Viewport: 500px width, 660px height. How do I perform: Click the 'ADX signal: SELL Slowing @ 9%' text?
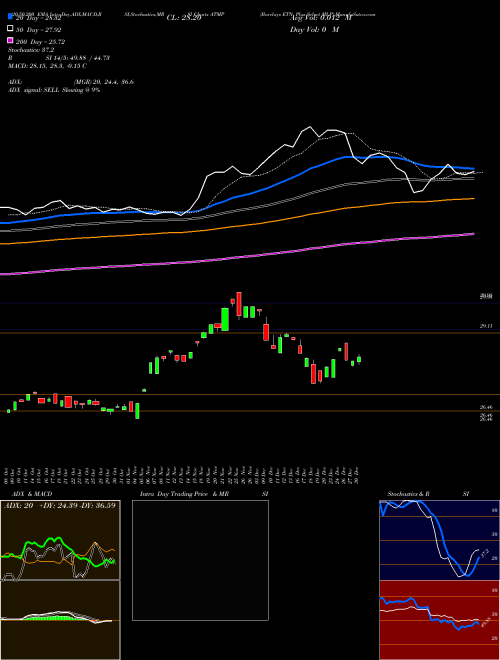click(54, 90)
